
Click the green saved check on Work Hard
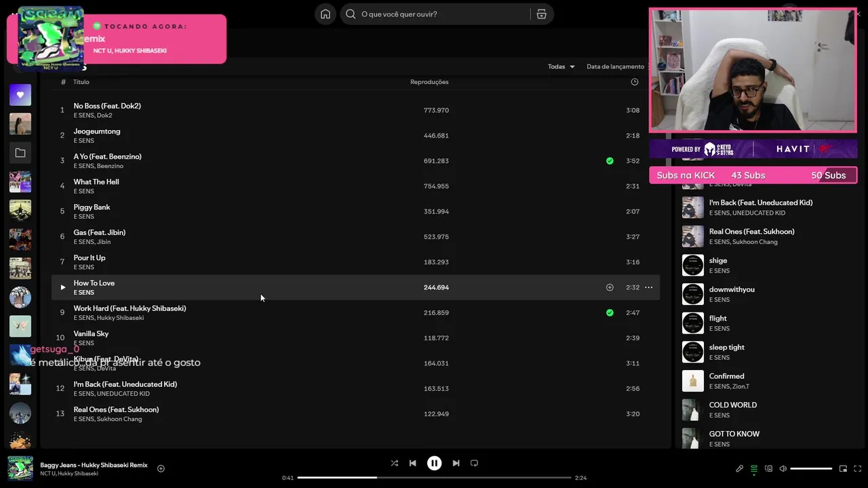[610, 312]
